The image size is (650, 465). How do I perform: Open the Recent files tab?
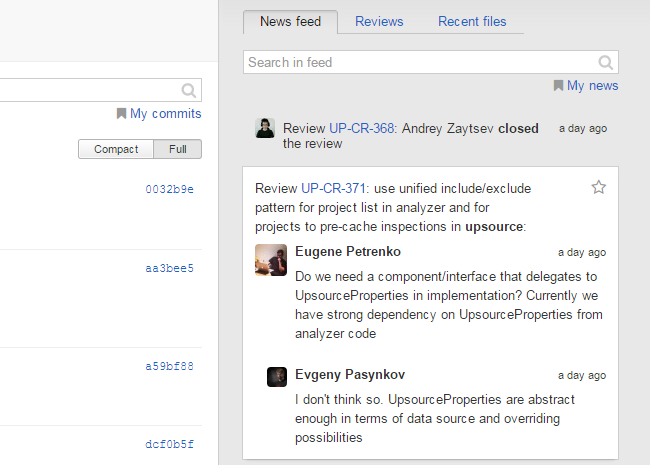(472, 22)
